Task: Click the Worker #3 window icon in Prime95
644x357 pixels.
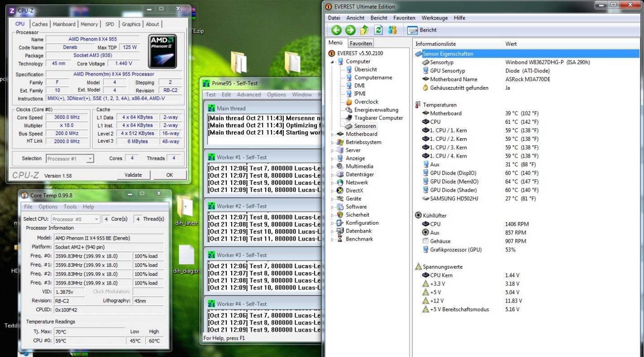Action: [211, 255]
